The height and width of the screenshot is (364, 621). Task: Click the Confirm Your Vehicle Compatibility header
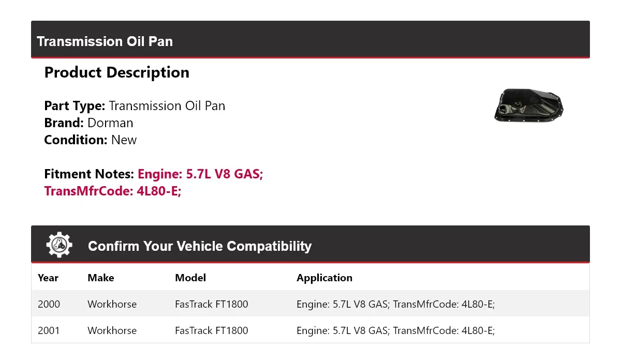coord(200,246)
